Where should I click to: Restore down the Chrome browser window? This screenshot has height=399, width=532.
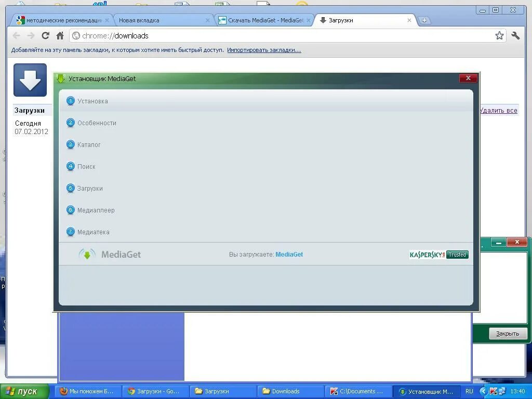pos(496,10)
